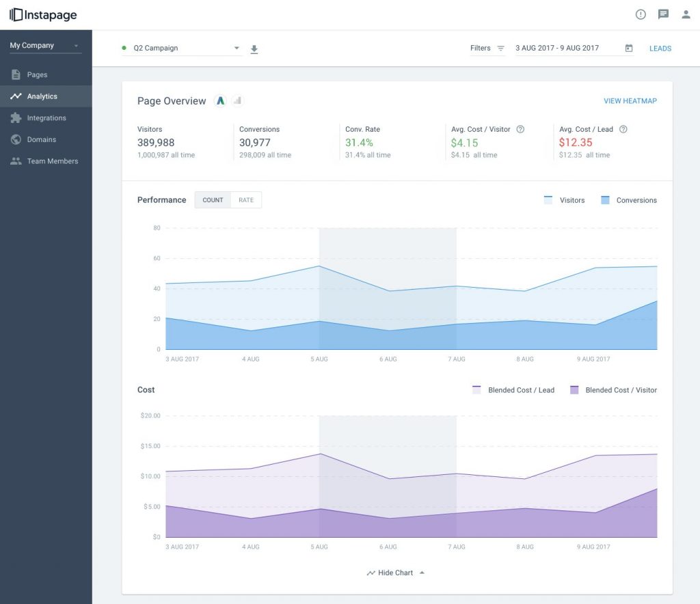Open the user account profile icon
This screenshot has height=604, width=700.
tap(686, 14)
